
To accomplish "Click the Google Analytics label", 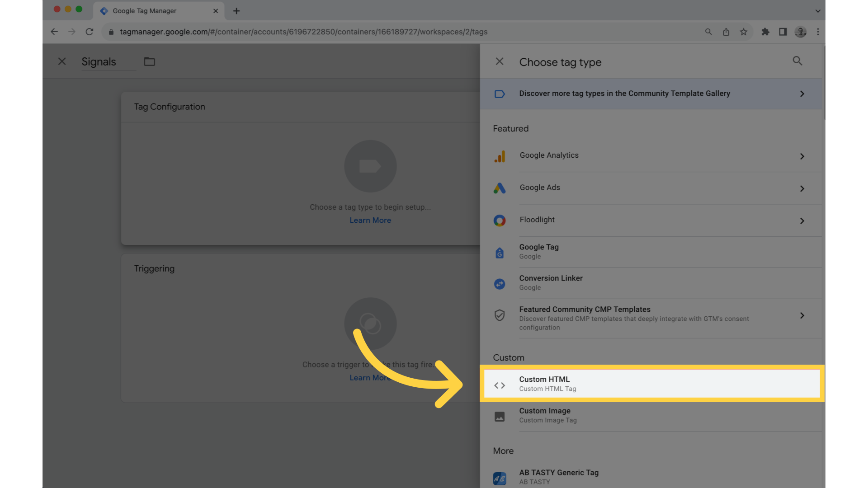I will coord(549,155).
